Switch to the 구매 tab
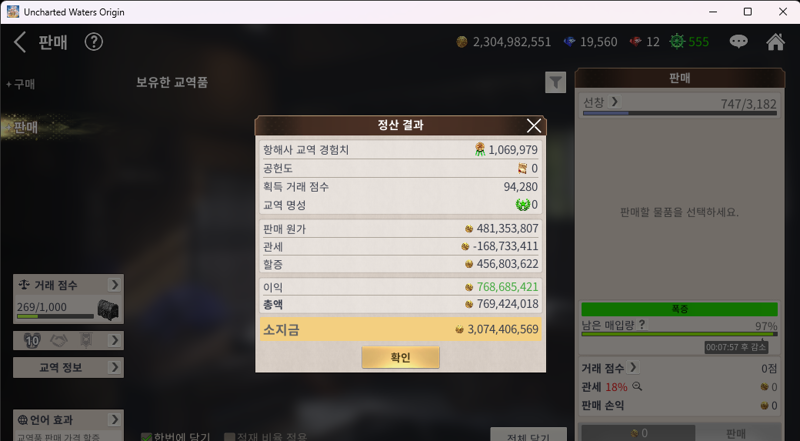The height and width of the screenshot is (441, 800). coord(21,84)
